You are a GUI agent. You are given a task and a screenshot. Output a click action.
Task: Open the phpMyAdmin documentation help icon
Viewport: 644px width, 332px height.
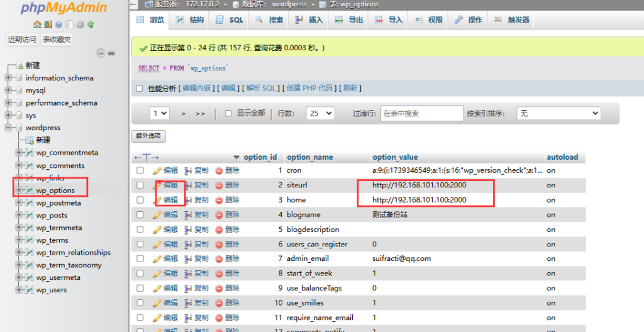pyautogui.click(x=58, y=25)
